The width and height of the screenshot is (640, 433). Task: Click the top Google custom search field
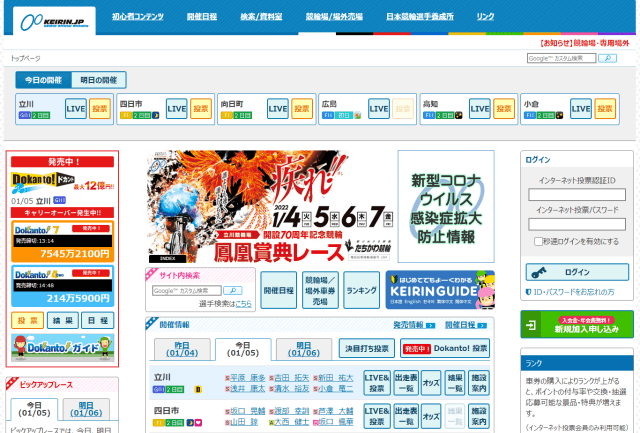tap(561, 58)
